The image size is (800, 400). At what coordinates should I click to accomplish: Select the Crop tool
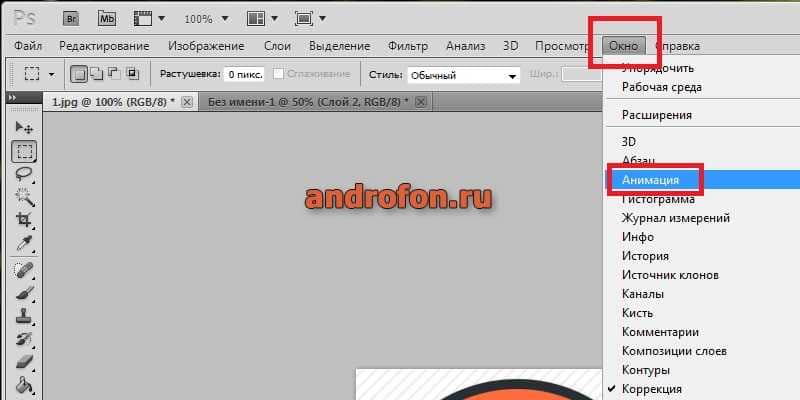tap(24, 220)
